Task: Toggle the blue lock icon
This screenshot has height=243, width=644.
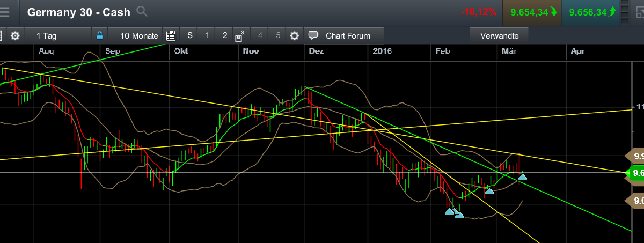Action: click(99, 36)
